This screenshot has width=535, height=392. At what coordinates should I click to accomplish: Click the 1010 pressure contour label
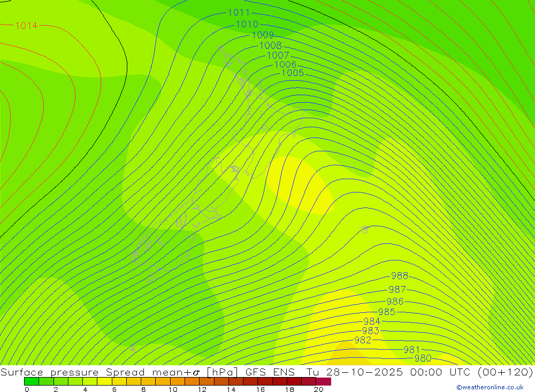[247, 24]
